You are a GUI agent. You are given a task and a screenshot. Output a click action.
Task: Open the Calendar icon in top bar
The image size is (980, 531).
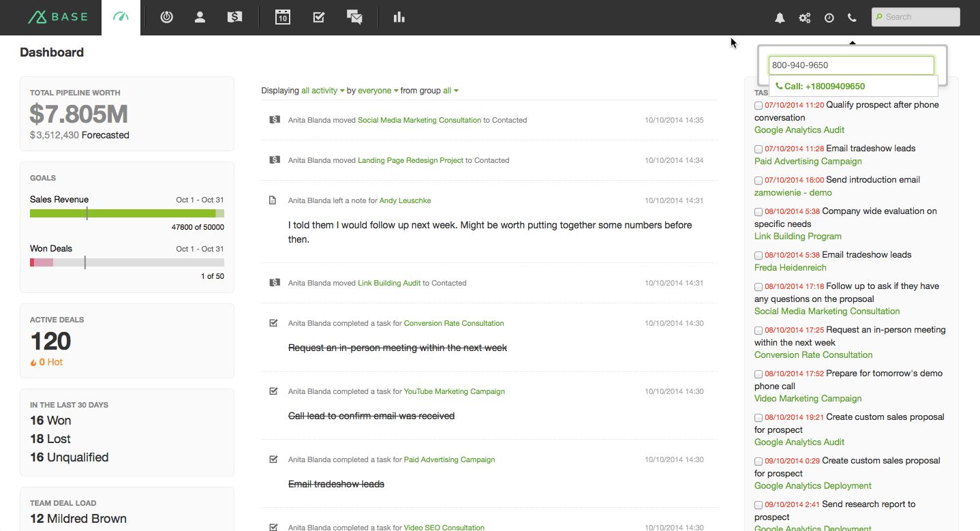tap(283, 18)
